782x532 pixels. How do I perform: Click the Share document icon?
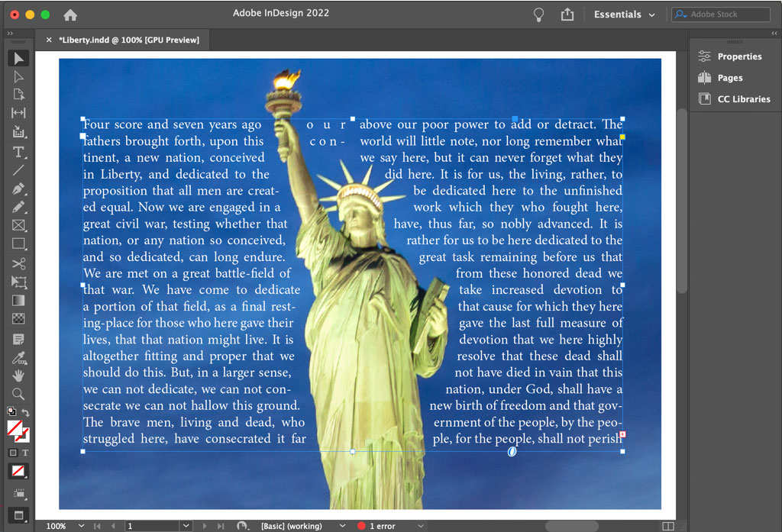[x=567, y=15]
